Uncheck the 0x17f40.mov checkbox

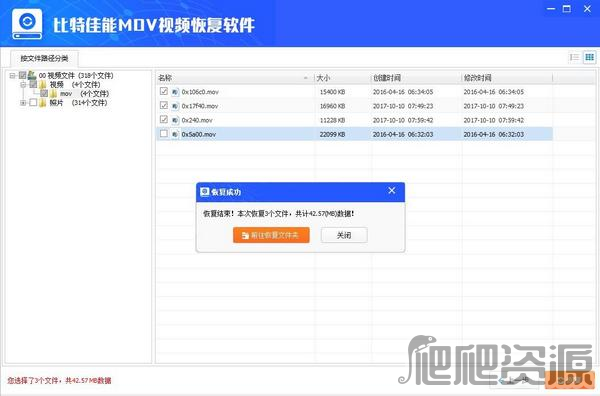164,105
